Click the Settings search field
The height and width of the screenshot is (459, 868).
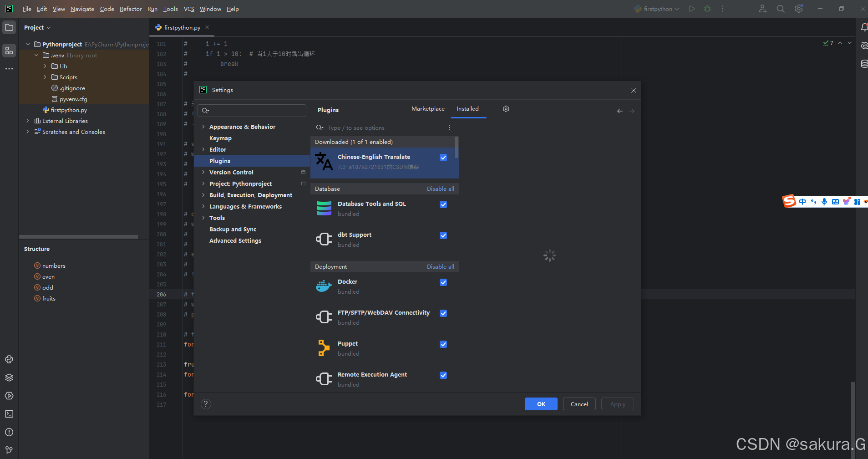pyautogui.click(x=252, y=111)
